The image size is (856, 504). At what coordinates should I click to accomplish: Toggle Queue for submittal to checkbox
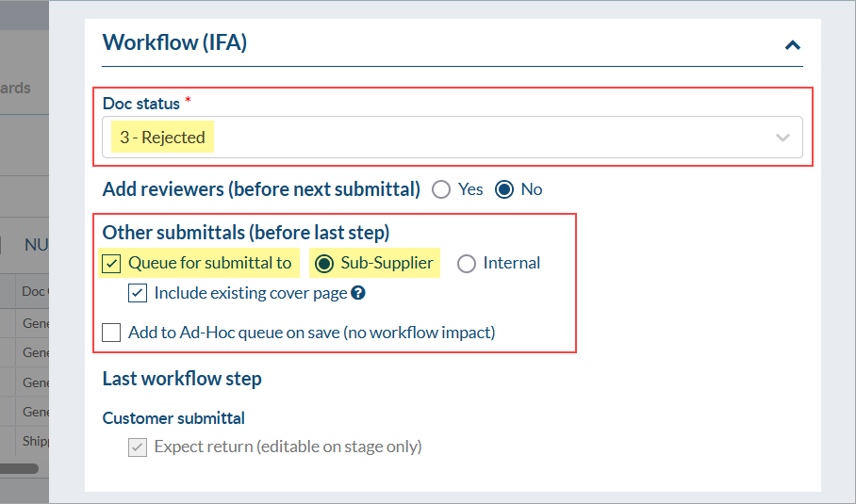(x=112, y=263)
